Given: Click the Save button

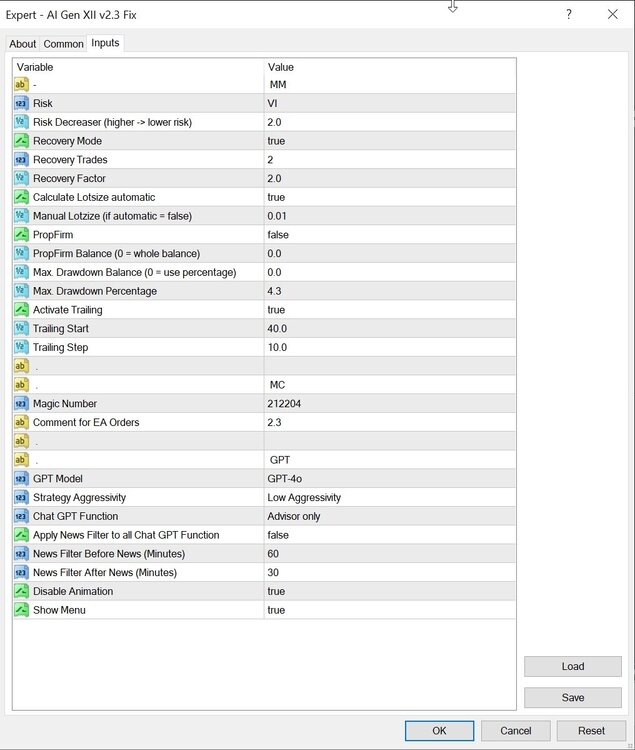Looking at the screenshot, I should (573, 697).
